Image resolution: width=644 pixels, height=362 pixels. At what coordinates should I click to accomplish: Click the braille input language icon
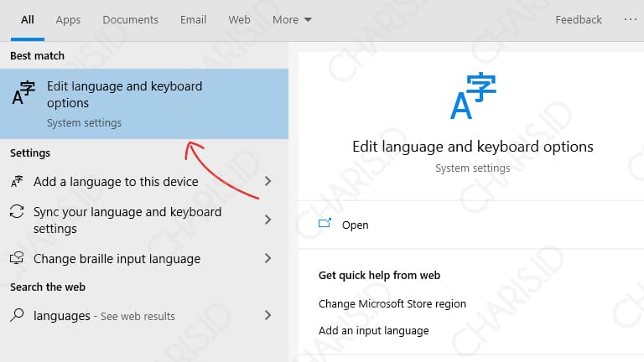17,258
